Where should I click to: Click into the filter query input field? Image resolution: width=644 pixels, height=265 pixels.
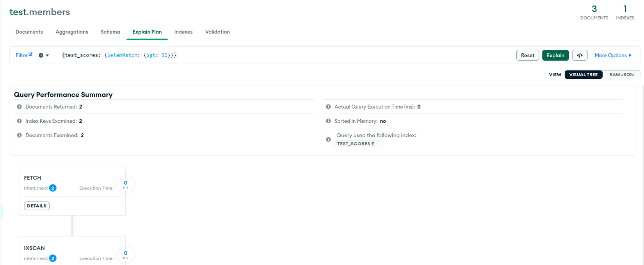287,55
